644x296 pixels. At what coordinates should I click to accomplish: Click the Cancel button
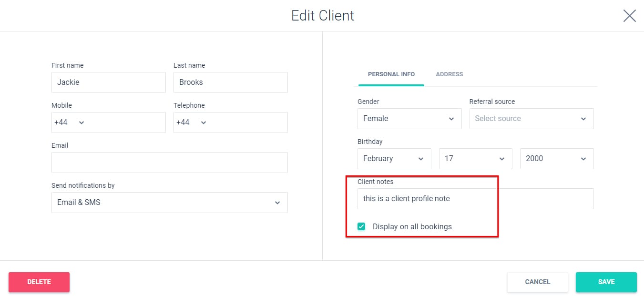(538, 282)
